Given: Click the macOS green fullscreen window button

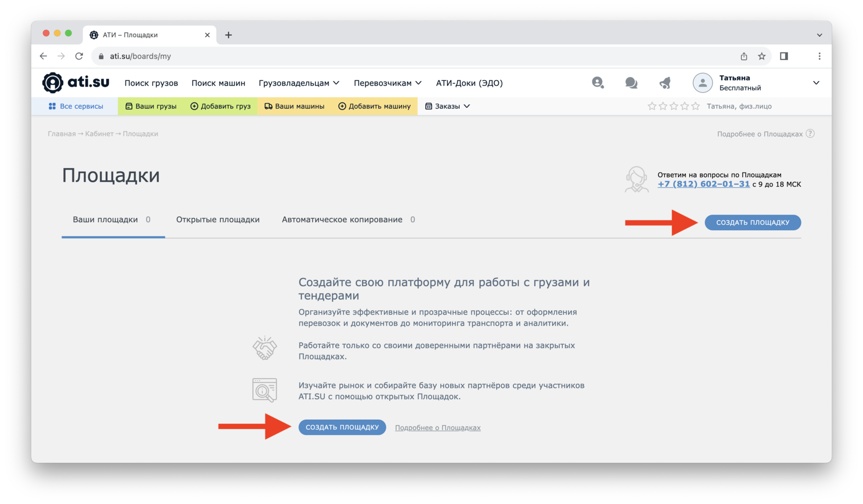Looking at the screenshot, I should [68, 33].
